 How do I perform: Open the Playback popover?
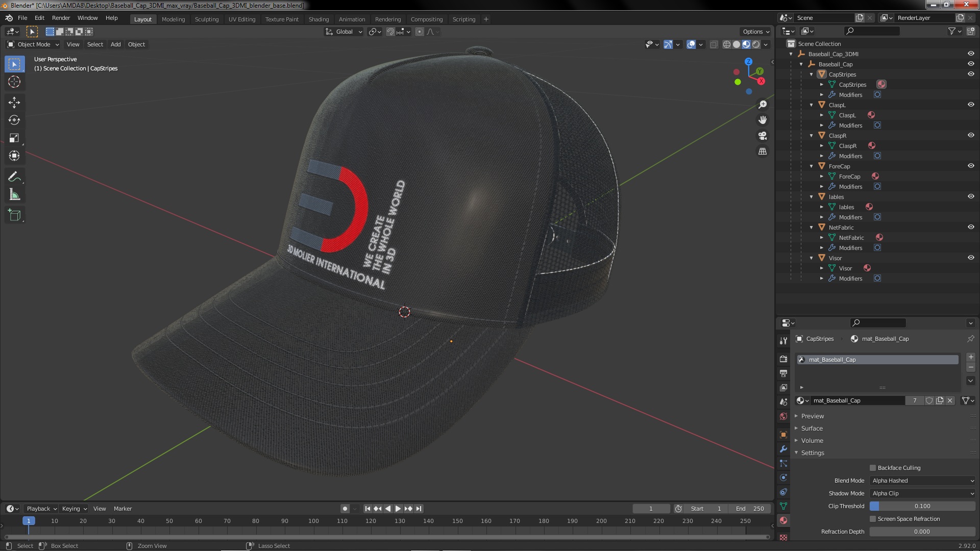pos(41,509)
